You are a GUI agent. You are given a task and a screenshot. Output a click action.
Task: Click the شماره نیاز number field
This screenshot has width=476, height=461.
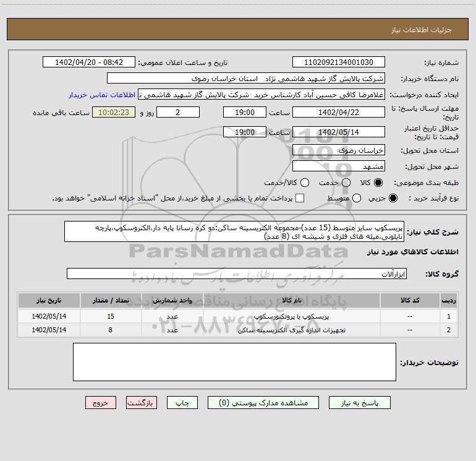coord(338,62)
